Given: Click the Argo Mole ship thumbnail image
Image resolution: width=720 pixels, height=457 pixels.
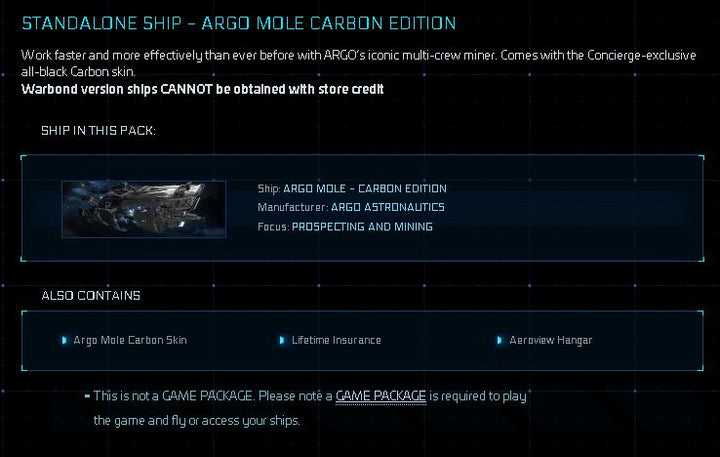Looking at the screenshot, I should coord(135,208).
